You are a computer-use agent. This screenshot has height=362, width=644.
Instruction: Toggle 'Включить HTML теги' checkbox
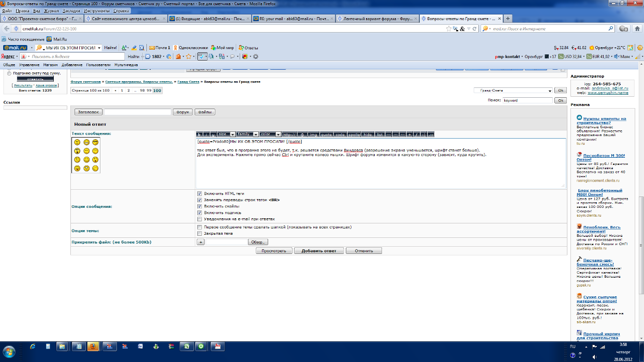(199, 193)
